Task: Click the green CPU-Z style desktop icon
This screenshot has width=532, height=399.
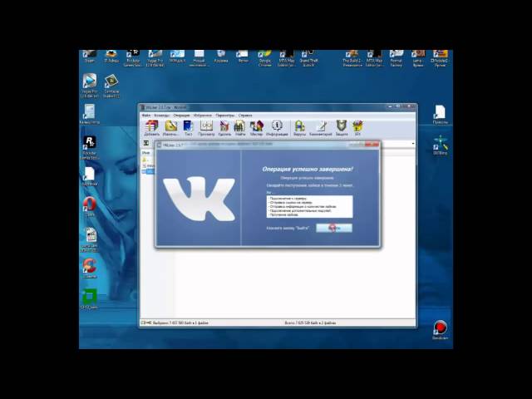Action: click(x=90, y=298)
